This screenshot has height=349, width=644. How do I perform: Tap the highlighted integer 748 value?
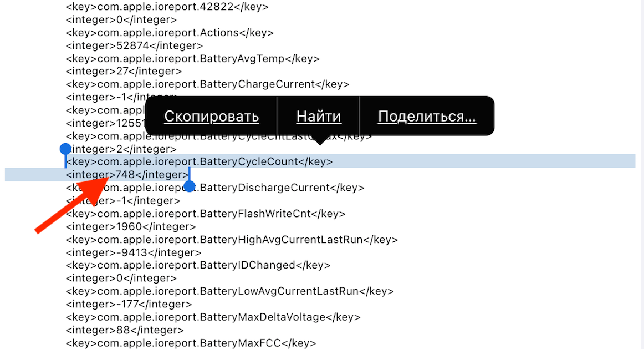[126, 175]
